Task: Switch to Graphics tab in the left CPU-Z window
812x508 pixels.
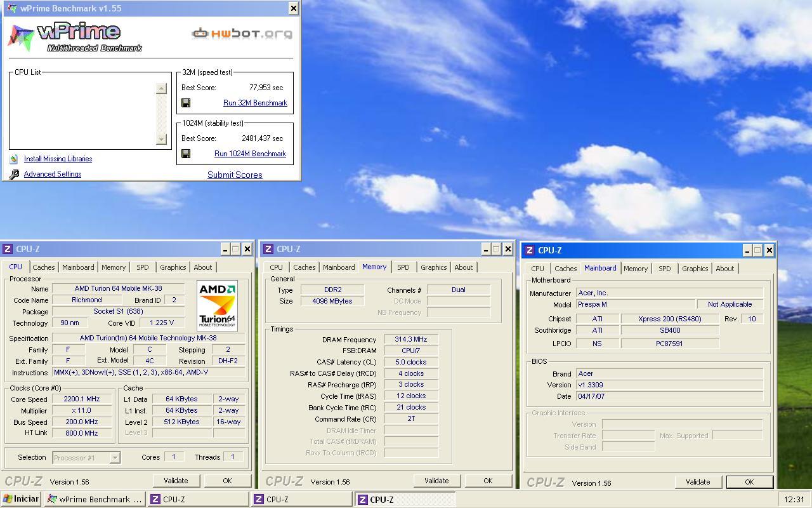Action: click(173, 267)
